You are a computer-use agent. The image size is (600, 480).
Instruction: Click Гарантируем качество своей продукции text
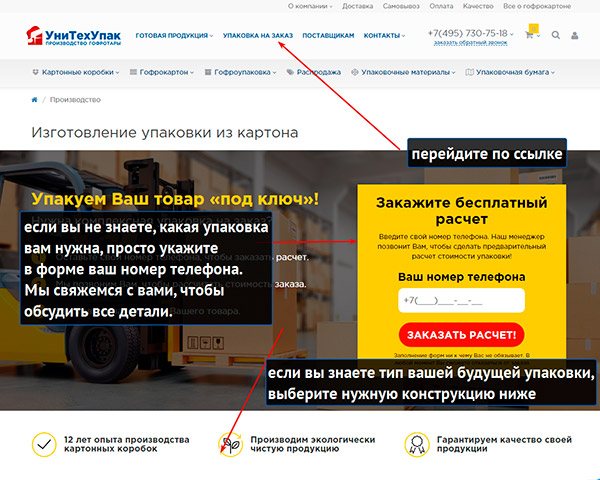click(504, 444)
